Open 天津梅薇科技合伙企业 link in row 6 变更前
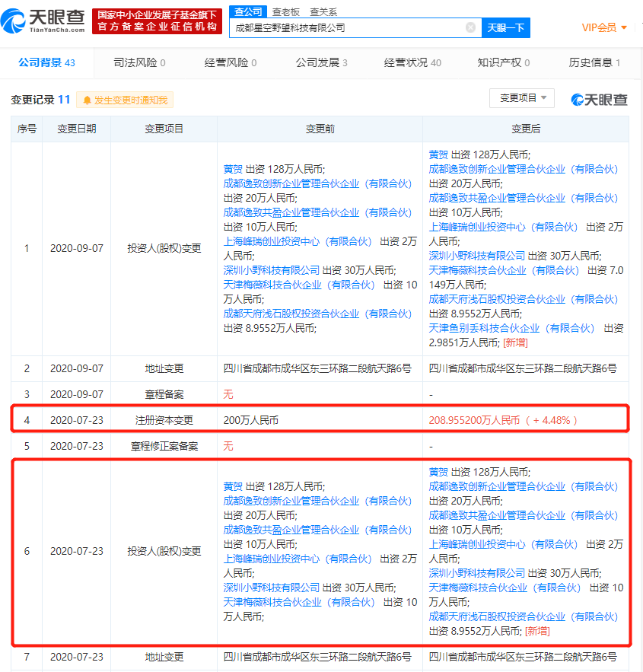Image resolution: width=643 pixels, height=672 pixels. pos(298,602)
